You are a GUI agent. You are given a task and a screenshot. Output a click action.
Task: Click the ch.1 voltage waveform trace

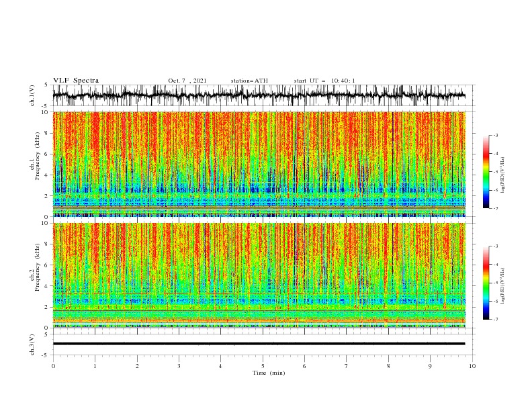click(259, 95)
